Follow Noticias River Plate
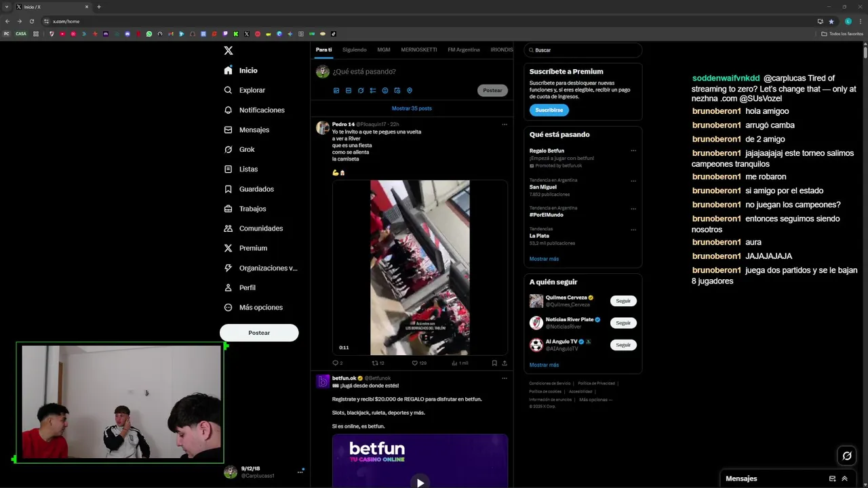The width and height of the screenshot is (868, 488). [623, 323]
